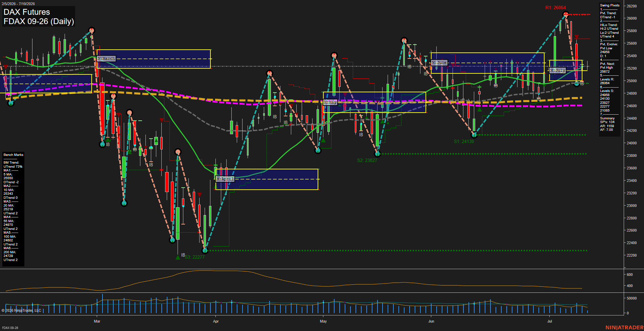Click the UTrend 4 value
The image size is (644, 331).
pos(607,37)
